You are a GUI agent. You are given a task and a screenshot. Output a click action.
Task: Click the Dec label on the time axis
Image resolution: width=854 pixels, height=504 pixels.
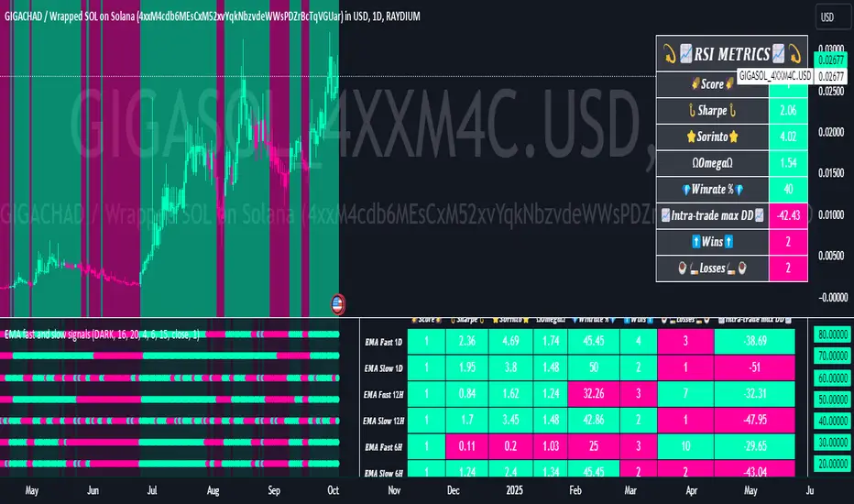click(454, 490)
